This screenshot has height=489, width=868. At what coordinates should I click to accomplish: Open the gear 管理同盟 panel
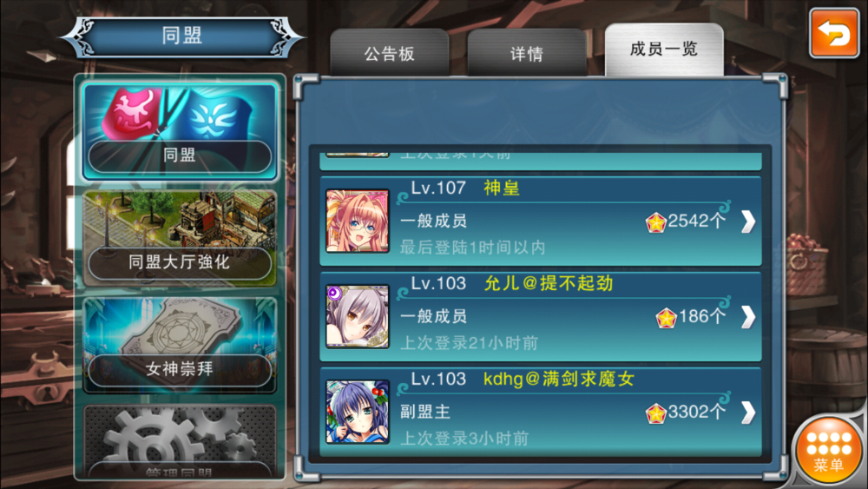click(x=180, y=441)
